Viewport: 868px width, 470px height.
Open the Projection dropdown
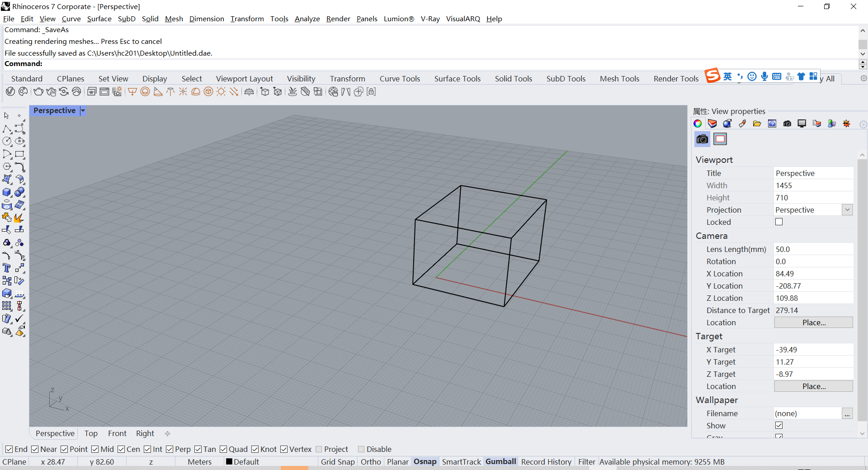[x=848, y=210]
